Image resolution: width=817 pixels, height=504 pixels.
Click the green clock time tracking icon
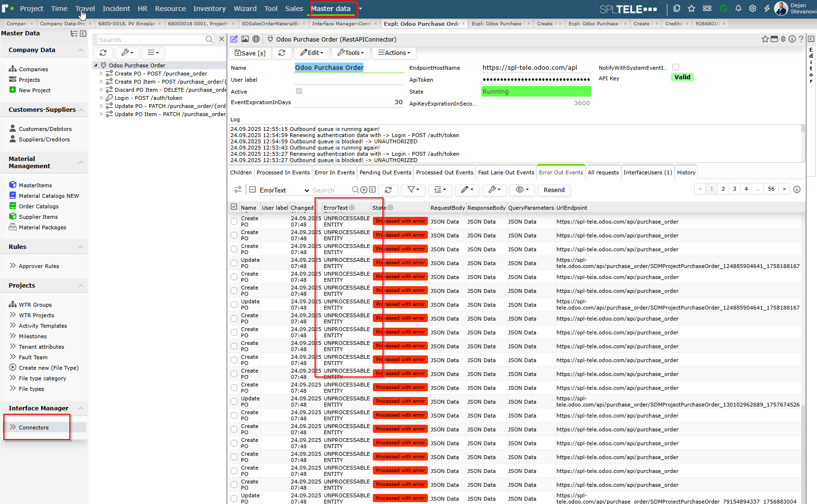point(723,9)
